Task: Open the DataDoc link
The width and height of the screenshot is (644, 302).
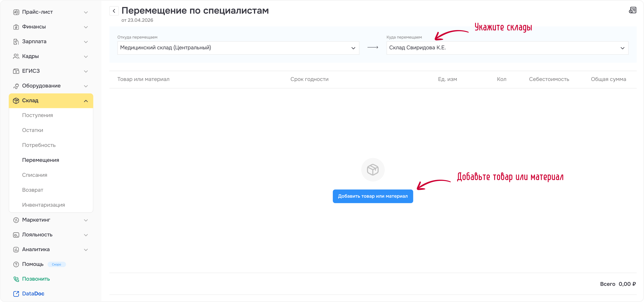Action: click(33, 294)
